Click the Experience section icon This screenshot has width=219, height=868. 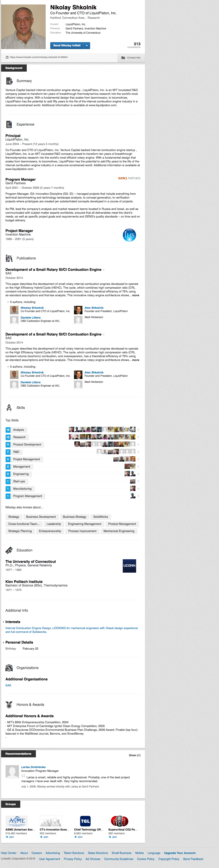point(9,124)
